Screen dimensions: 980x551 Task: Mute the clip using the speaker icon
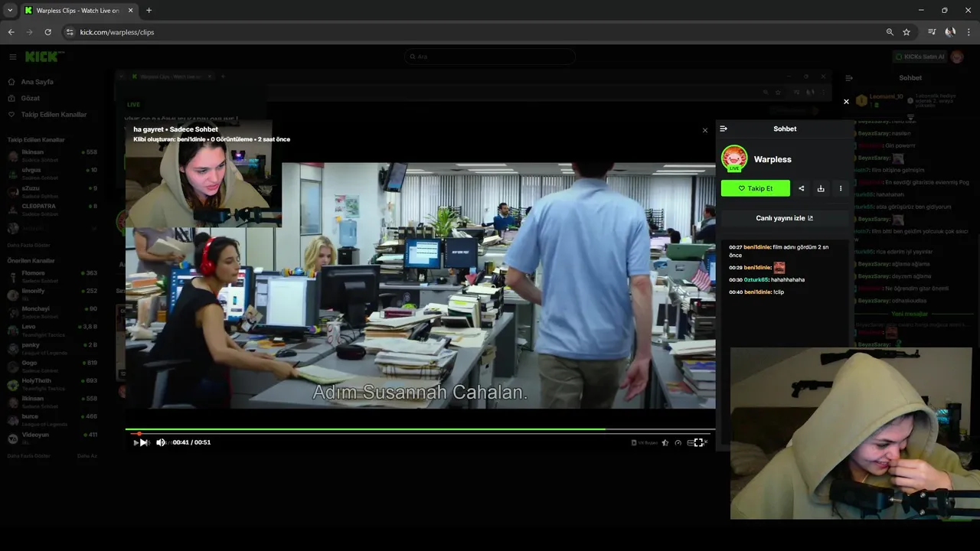161,442
